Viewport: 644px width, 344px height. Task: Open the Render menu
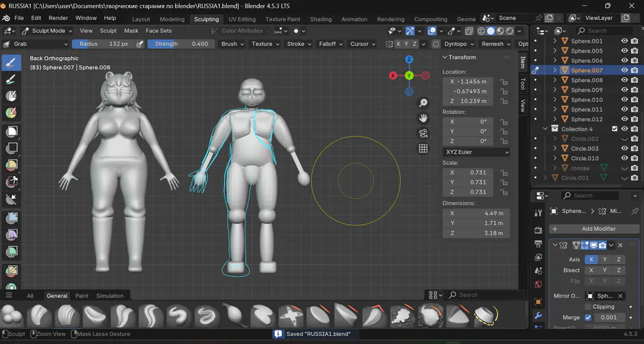coord(59,18)
